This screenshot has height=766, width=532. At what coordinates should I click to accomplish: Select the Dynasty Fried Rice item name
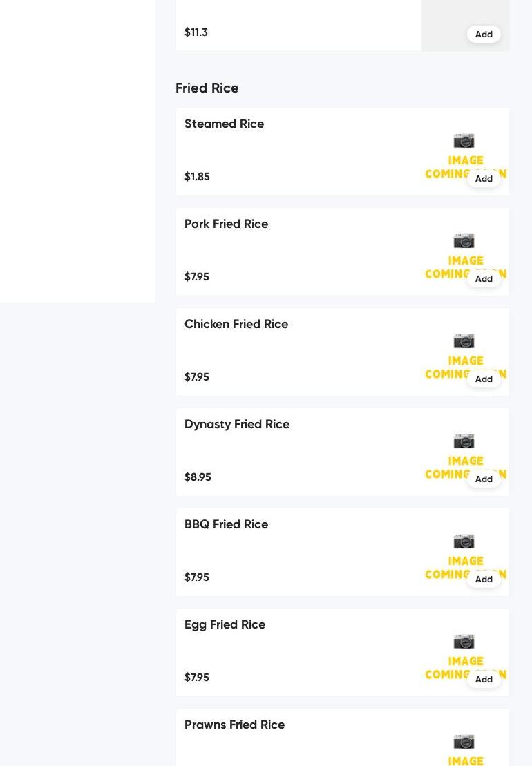point(237,424)
